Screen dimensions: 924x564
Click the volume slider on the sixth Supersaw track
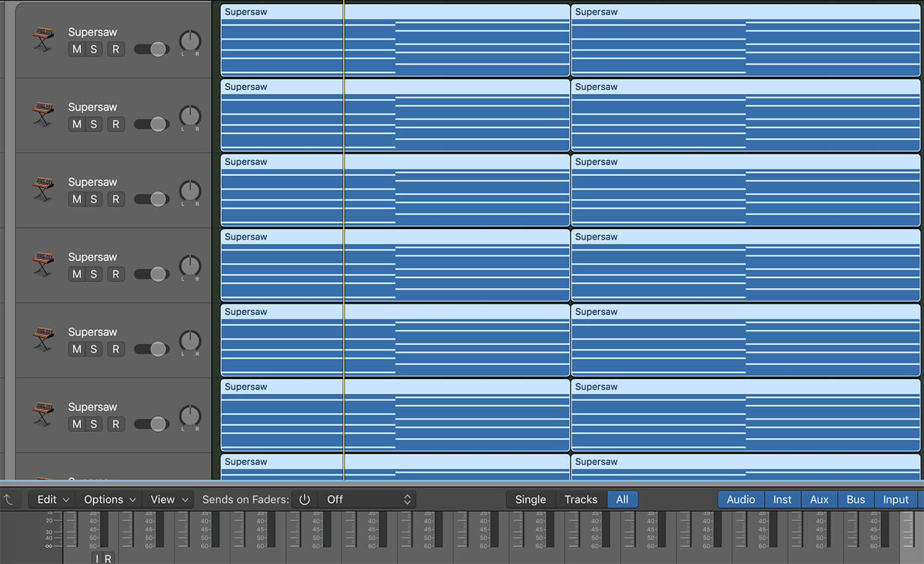[152, 424]
